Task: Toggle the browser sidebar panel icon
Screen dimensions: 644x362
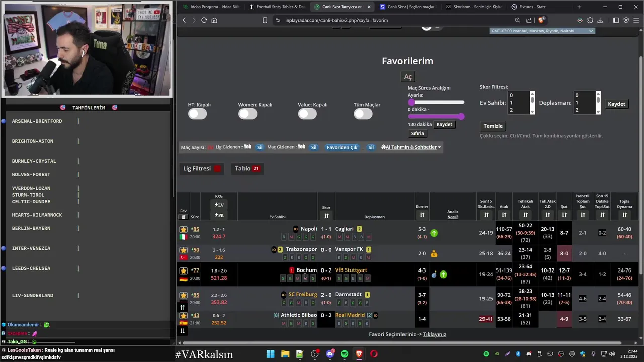Action: (616, 20)
